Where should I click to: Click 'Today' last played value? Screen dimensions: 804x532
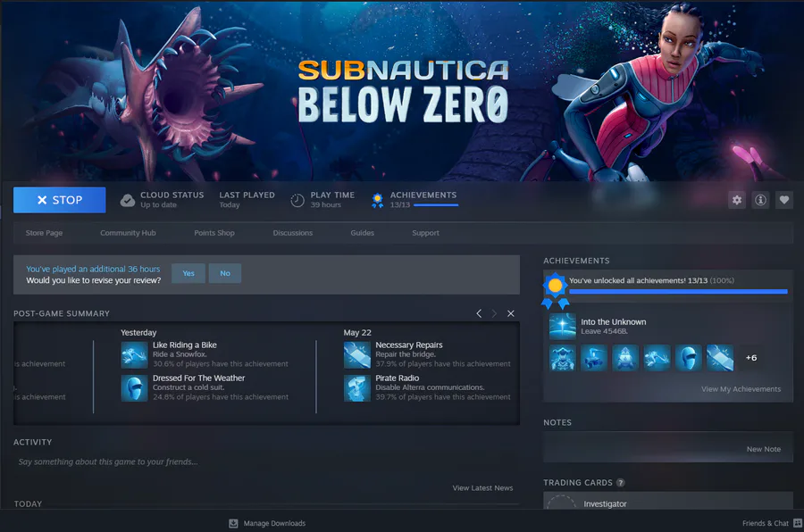(x=230, y=204)
